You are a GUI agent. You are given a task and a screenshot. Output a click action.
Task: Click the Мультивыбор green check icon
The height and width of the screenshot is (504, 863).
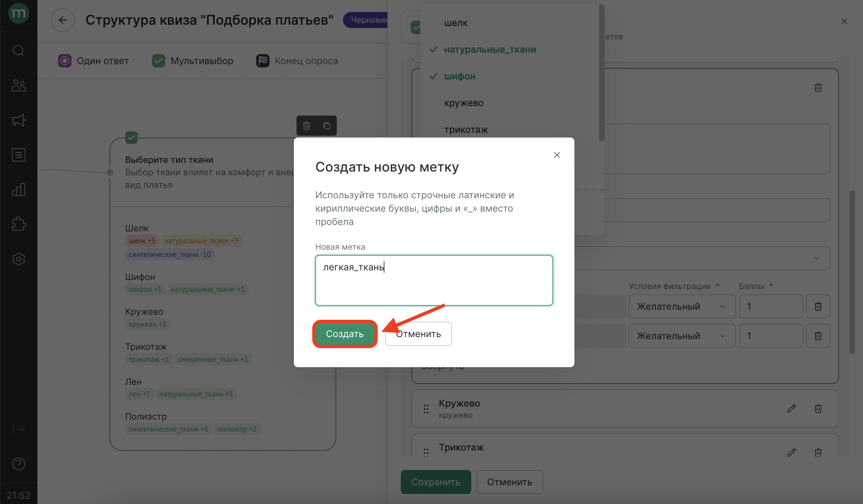[158, 61]
